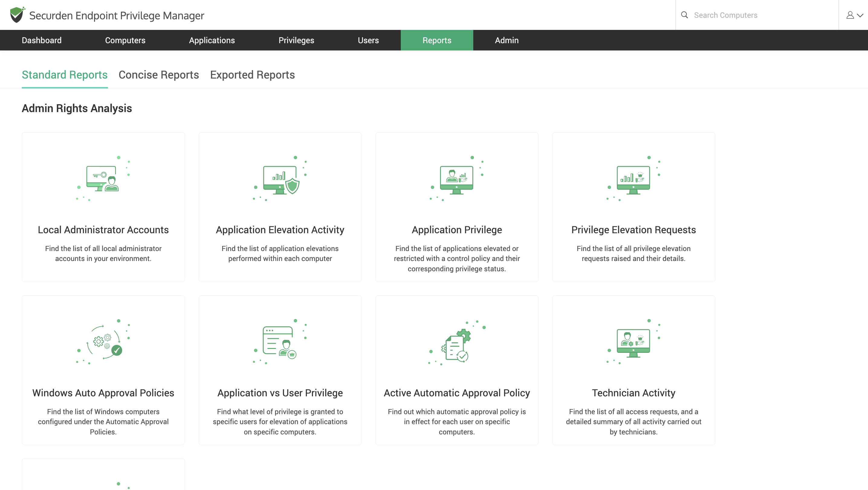Click the Application Elevation Activity icon
This screenshot has width=868, height=490.
click(280, 179)
